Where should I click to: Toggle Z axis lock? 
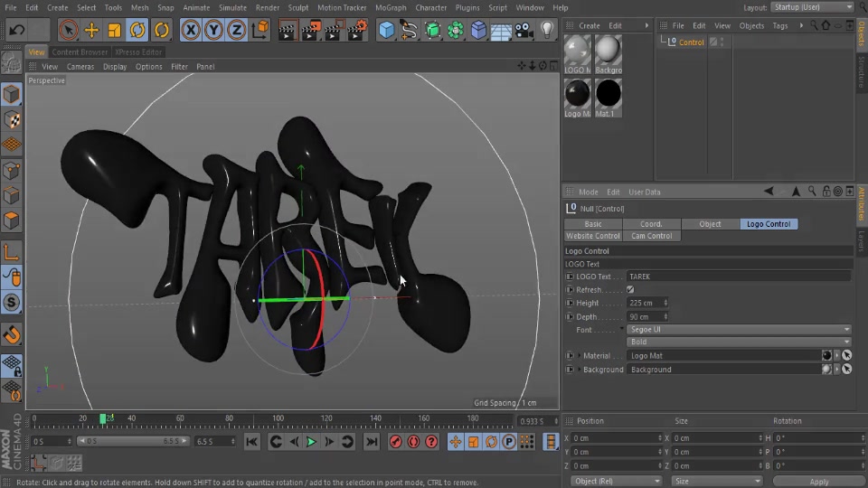click(236, 30)
